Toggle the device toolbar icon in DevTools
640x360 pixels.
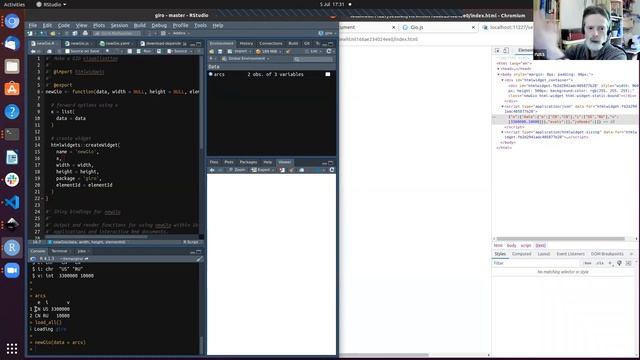(506, 50)
